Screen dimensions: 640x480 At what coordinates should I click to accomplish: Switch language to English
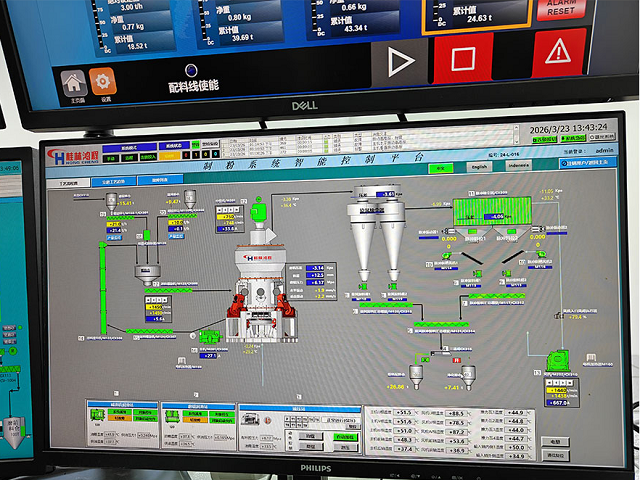(480, 167)
